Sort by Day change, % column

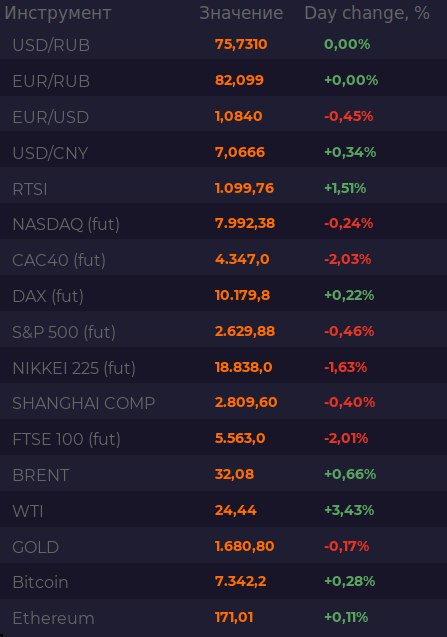tap(367, 13)
